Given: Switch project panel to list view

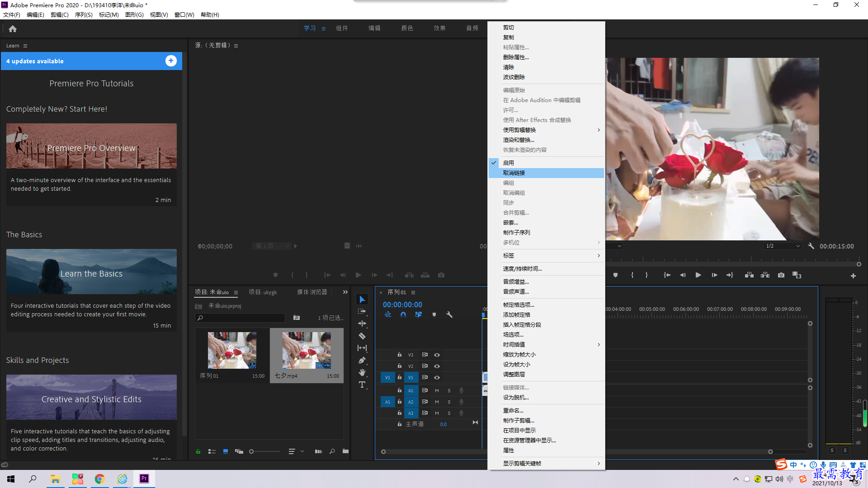Looking at the screenshot, I should [x=212, y=451].
